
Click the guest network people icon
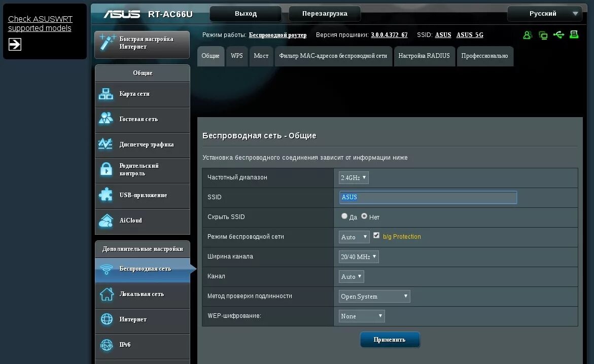pyautogui.click(x=106, y=119)
